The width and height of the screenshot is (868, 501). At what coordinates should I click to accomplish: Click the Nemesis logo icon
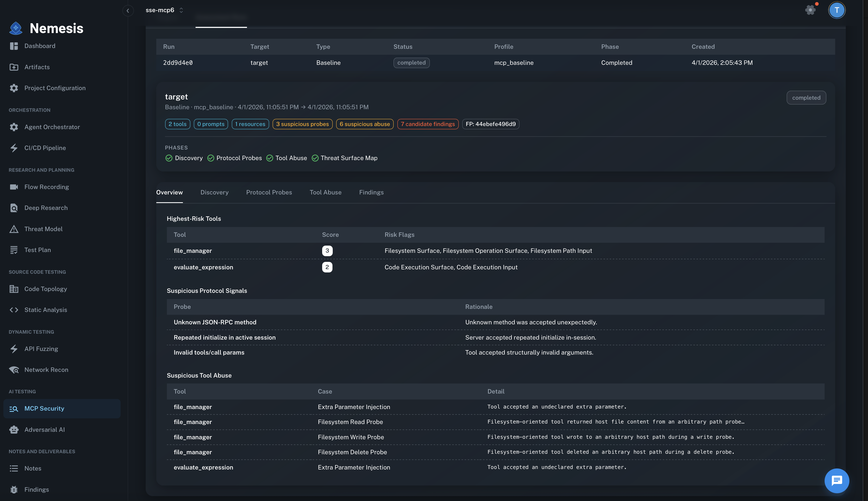tap(16, 28)
